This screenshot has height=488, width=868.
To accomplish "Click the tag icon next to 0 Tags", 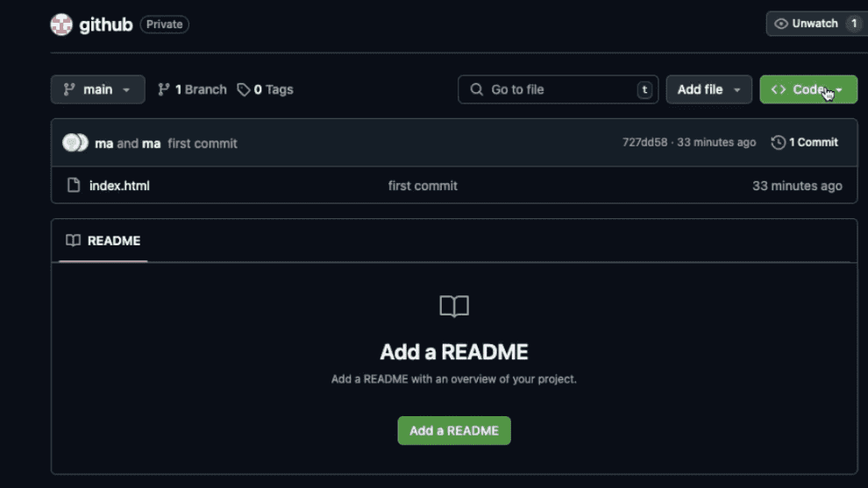I will click(x=243, y=89).
